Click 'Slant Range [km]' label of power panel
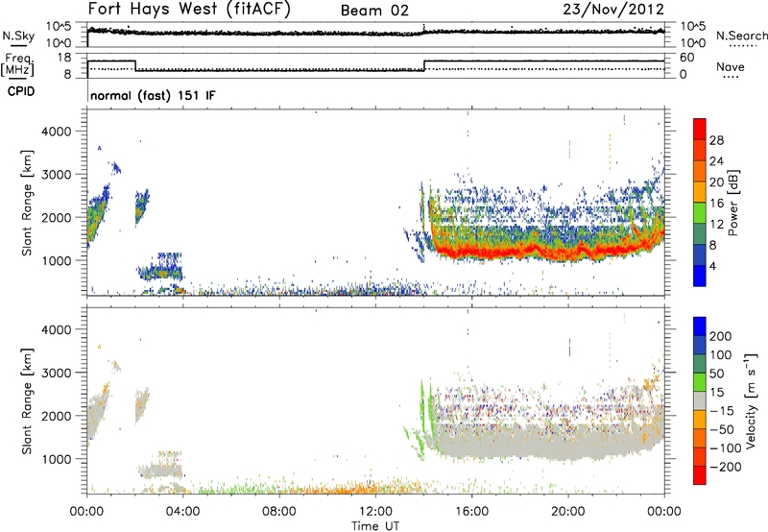The width and height of the screenshot is (768, 532). [27, 203]
